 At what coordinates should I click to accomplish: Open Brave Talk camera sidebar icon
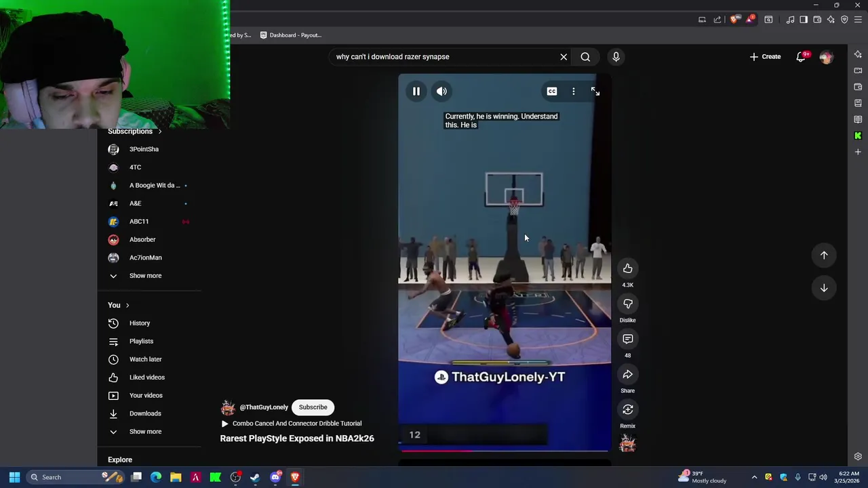tap(858, 70)
